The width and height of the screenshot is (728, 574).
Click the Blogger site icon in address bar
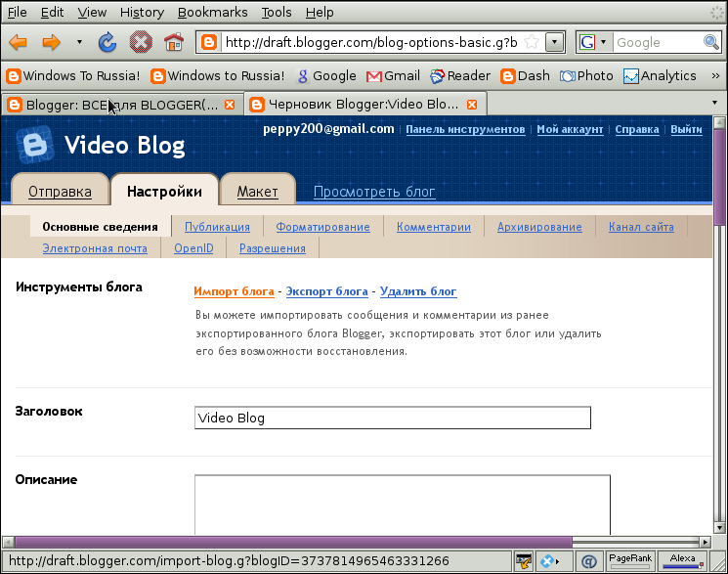(x=209, y=42)
